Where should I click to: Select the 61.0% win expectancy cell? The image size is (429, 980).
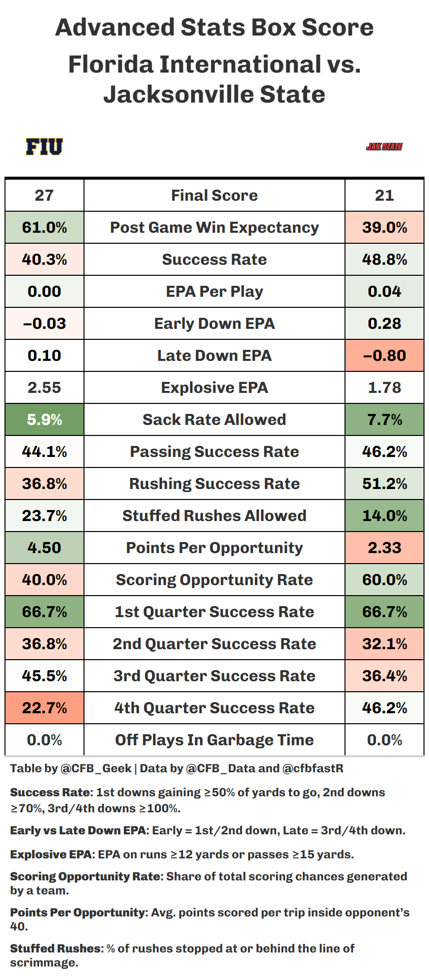(x=44, y=227)
